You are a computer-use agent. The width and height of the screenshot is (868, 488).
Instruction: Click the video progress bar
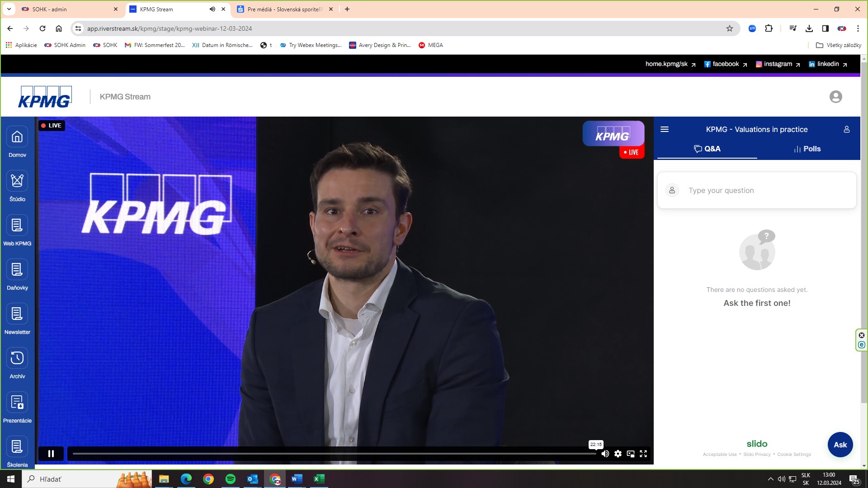334,454
